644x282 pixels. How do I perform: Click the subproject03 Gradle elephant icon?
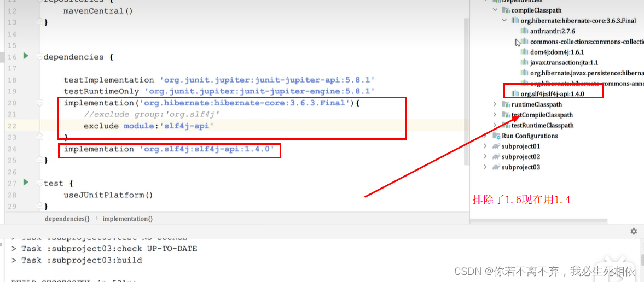coord(497,167)
